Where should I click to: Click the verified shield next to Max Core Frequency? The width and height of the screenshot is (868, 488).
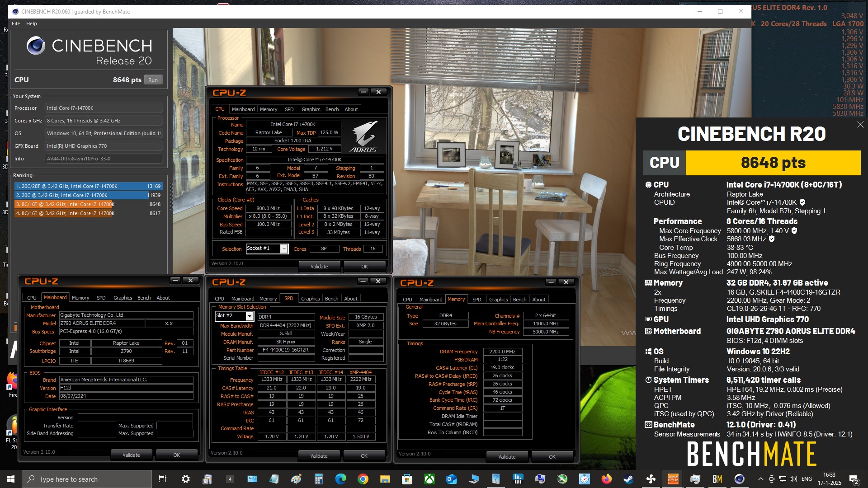[x=794, y=231]
